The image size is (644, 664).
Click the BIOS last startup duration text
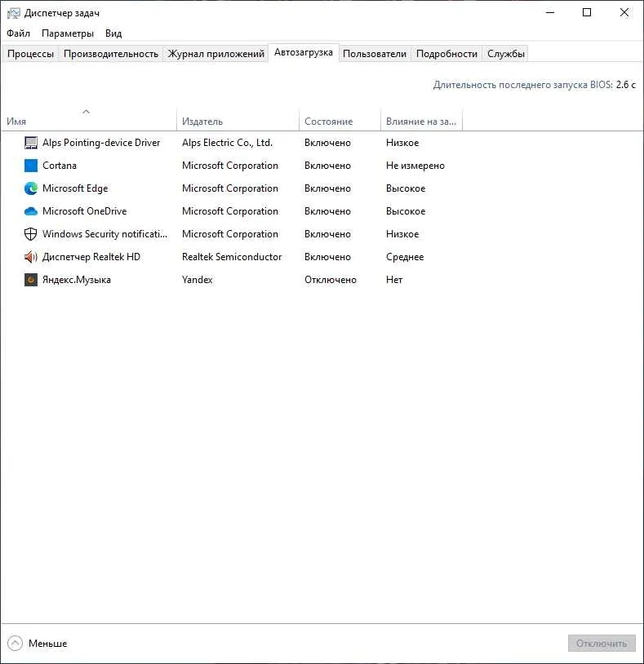pos(535,85)
